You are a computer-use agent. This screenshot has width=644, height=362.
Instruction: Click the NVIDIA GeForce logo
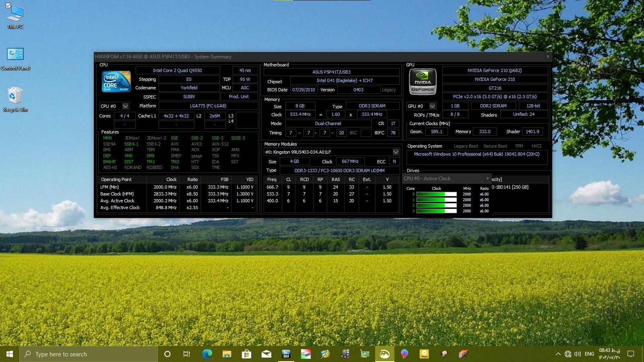pos(423,82)
